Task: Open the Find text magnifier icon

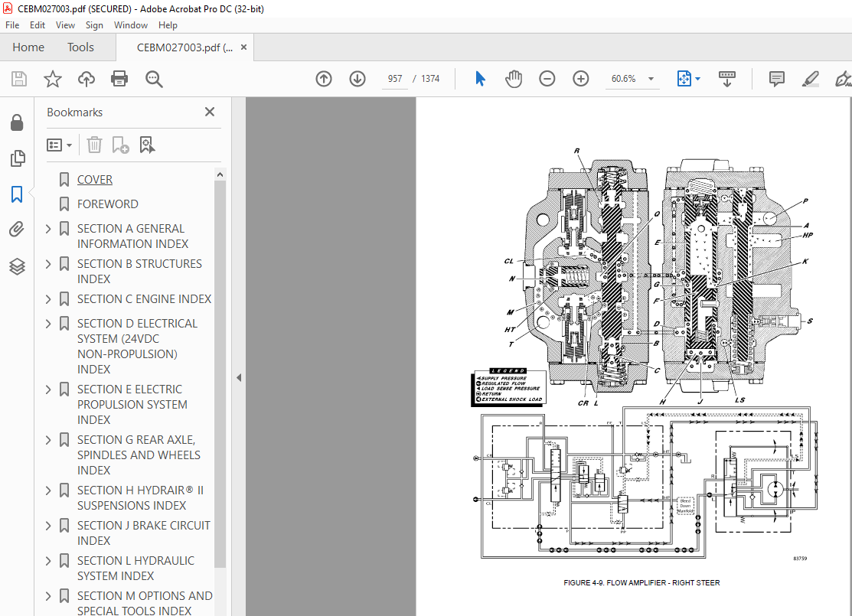Action: tap(154, 79)
